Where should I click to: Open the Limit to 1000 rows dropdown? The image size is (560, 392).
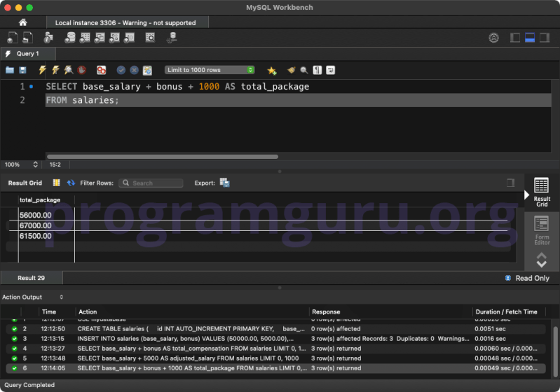coord(210,70)
